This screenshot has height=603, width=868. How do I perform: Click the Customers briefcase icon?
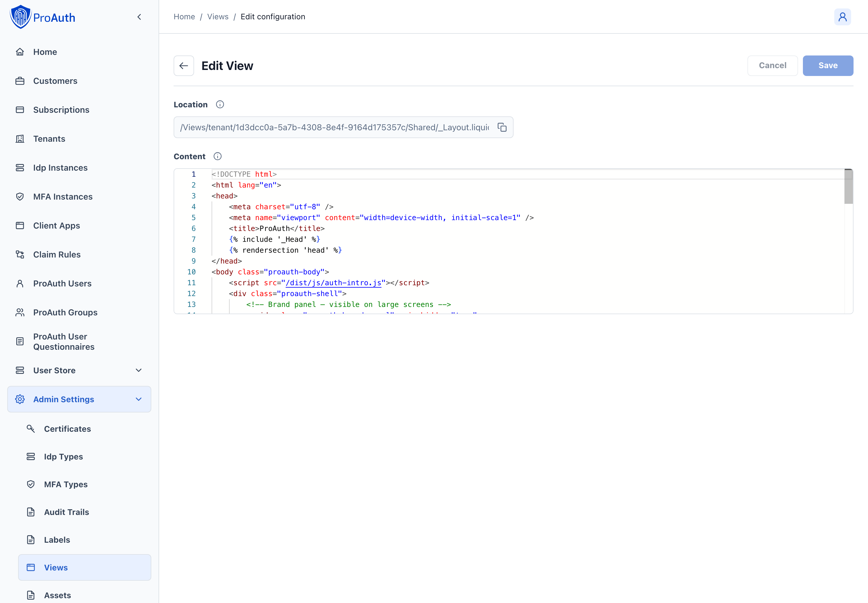(20, 81)
